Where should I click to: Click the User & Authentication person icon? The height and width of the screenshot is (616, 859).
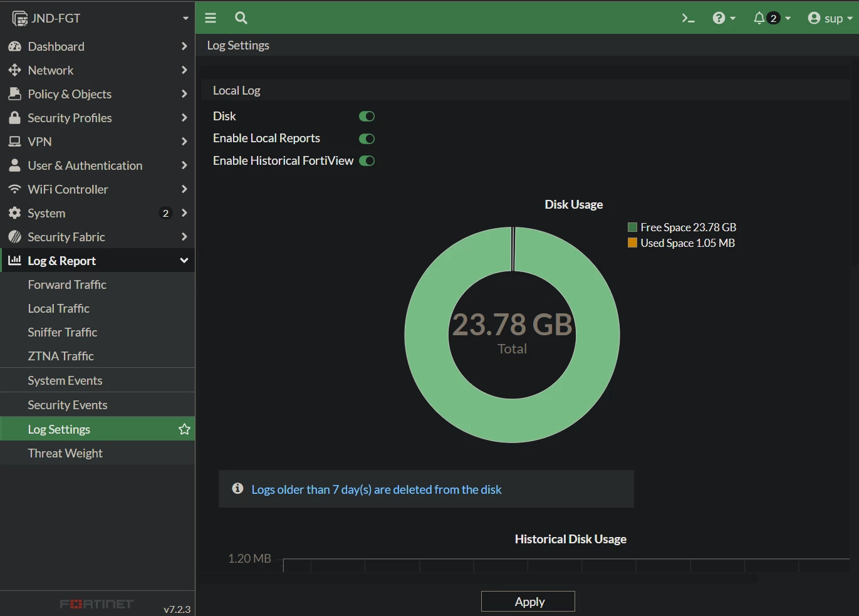14,165
